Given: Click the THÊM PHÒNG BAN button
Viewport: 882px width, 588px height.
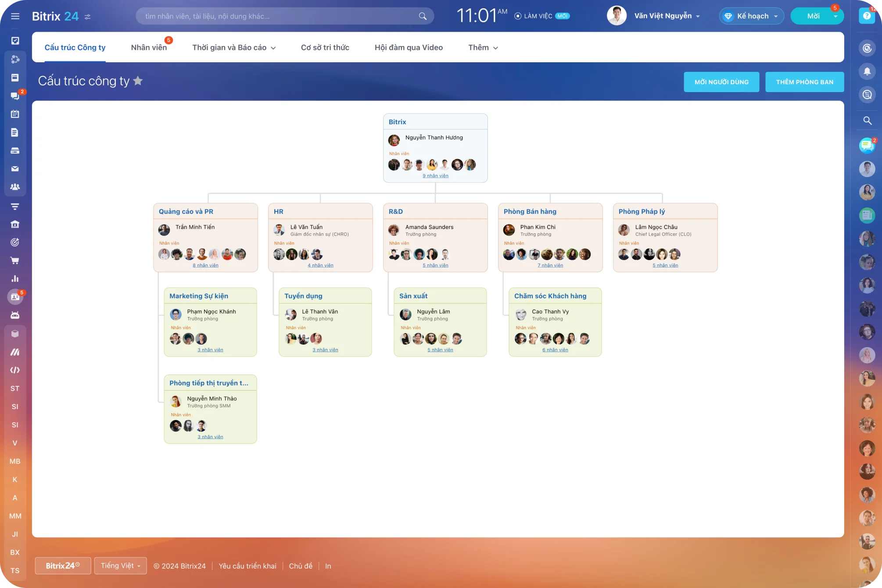Looking at the screenshot, I should pos(804,82).
